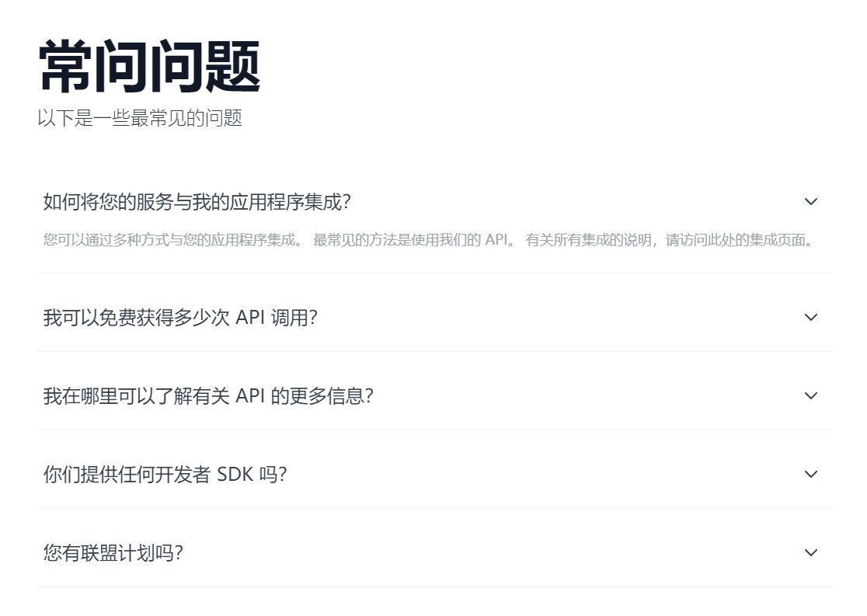The height and width of the screenshot is (616, 867).
Task: Open the chevron arrow beside 您有联盟计划吗
Action: (811, 553)
